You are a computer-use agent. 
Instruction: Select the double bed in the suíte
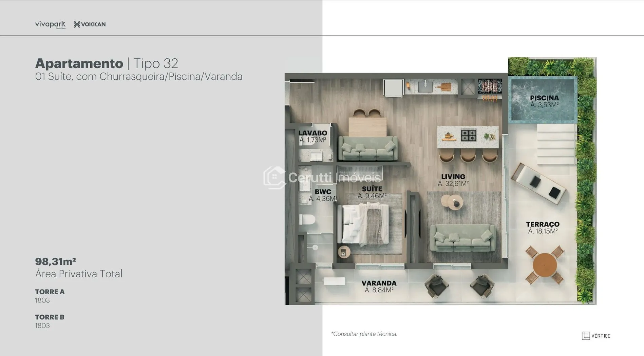coord(365,224)
